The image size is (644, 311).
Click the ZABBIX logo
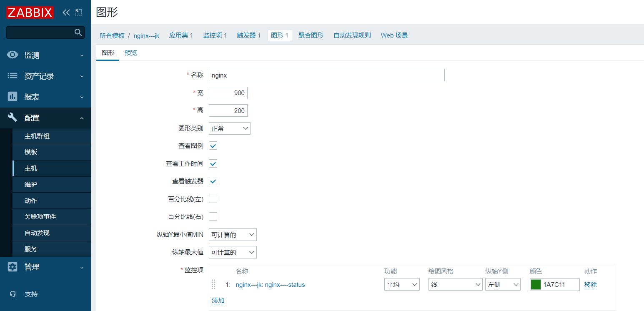[x=30, y=13]
